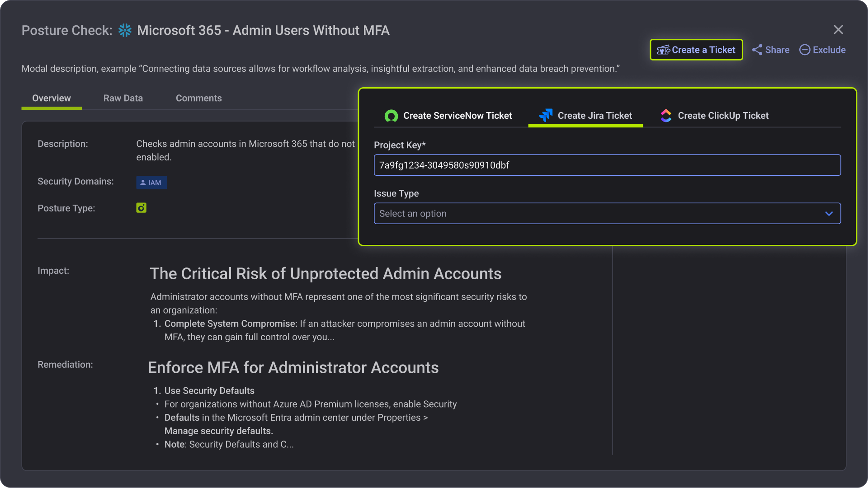Click the 'Security Domains:' label
This screenshot has height=488, width=868.
click(x=75, y=181)
